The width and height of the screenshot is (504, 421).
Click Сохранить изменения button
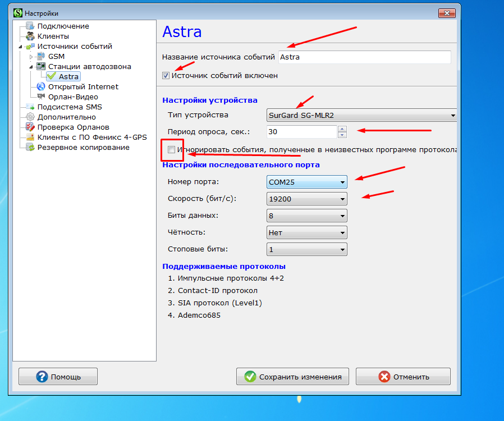click(292, 376)
